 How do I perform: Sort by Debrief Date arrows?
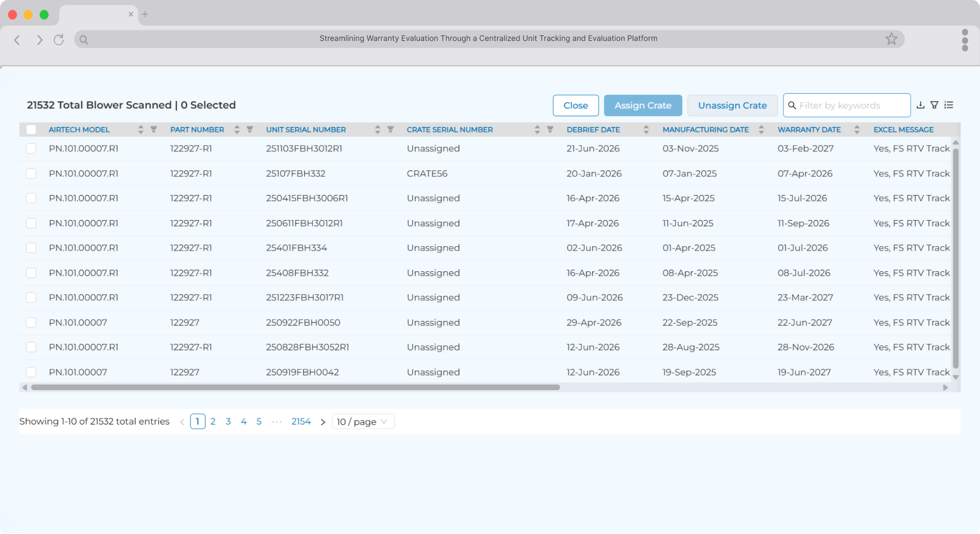click(x=646, y=130)
